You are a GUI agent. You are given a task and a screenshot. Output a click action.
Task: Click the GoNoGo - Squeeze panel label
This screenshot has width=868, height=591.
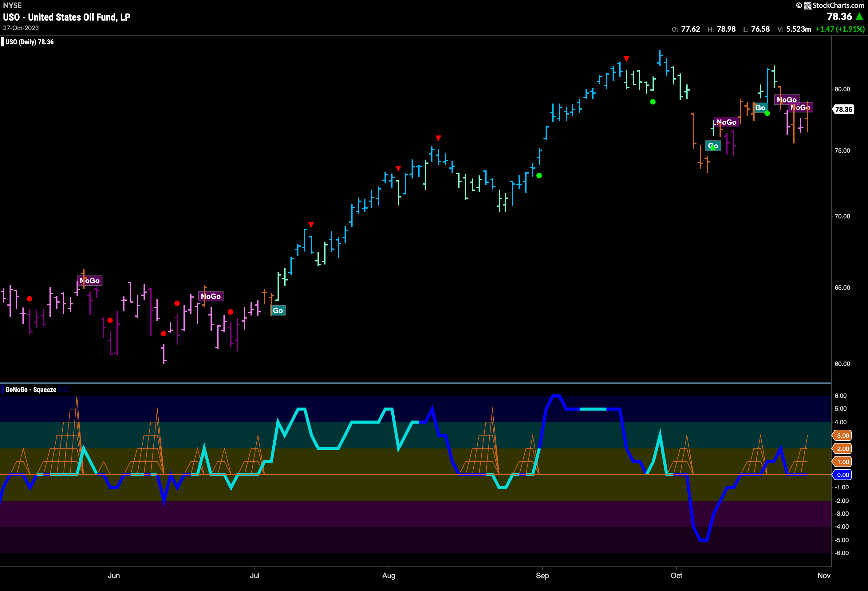click(31, 389)
